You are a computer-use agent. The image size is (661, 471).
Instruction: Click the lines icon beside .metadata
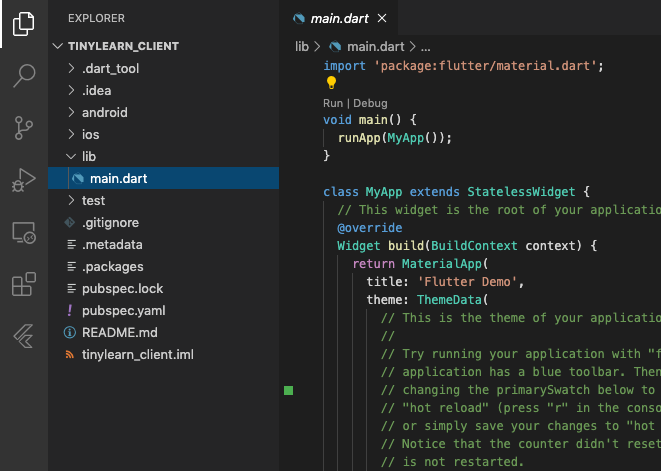72,245
